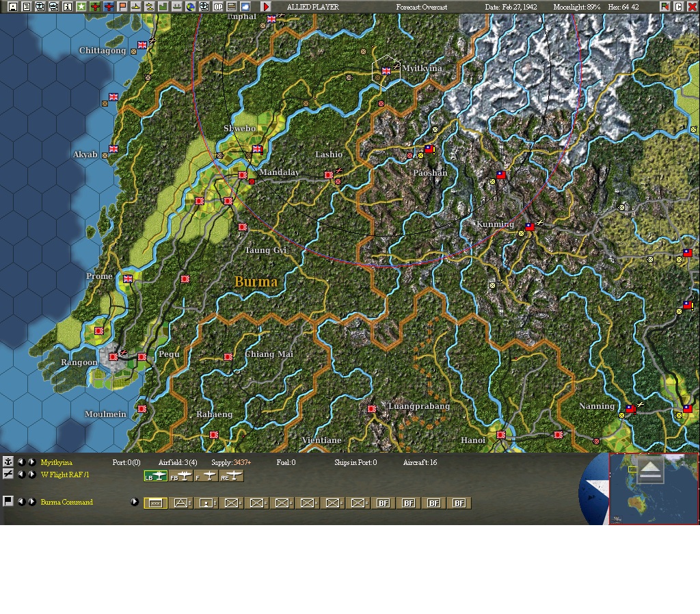Click the 'Date: Feb 27, 1942' text
Image resolution: width=700 pixels, height=614 pixels.
point(511,7)
